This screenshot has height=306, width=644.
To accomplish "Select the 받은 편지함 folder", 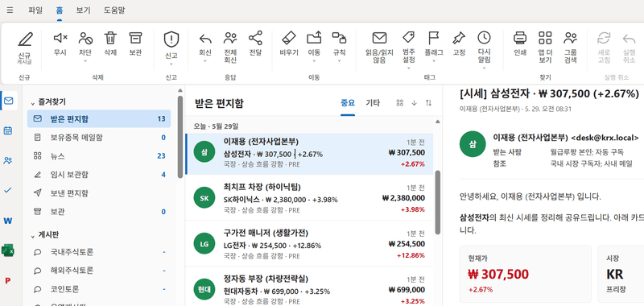I will point(99,118).
